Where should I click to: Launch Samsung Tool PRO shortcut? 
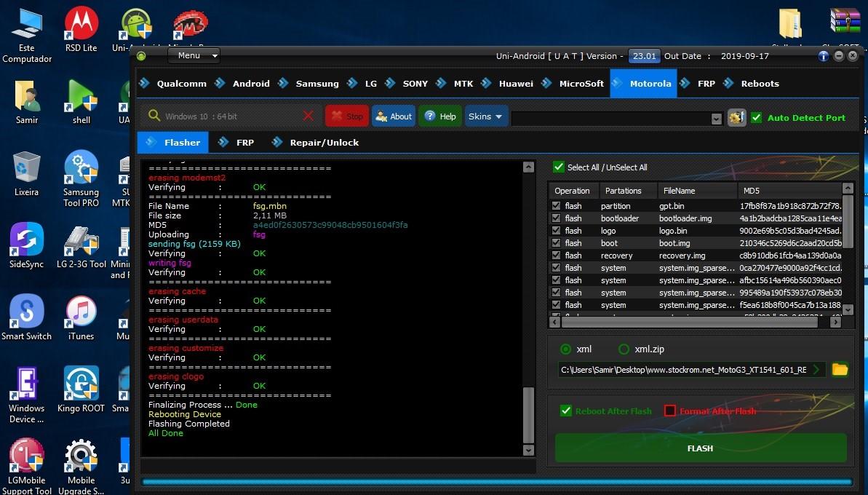click(x=81, y=178)
